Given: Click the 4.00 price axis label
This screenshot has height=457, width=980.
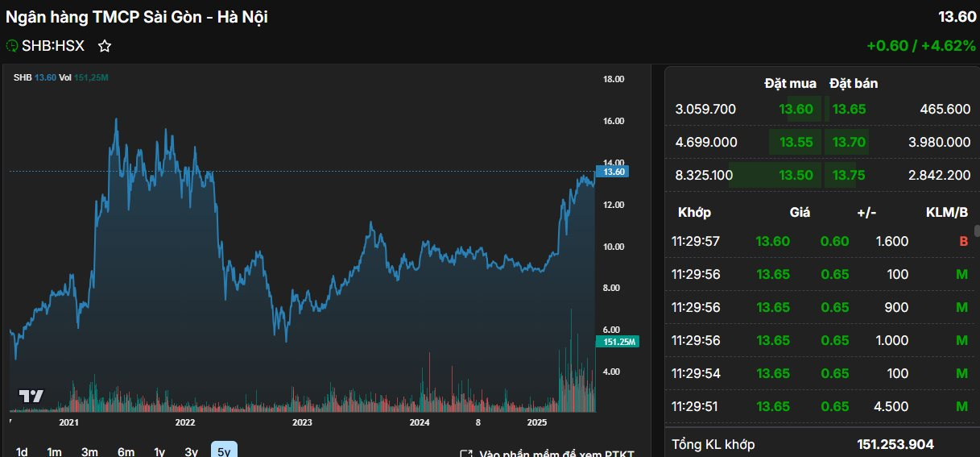Looking at the screenshot, I should (611, 372).
